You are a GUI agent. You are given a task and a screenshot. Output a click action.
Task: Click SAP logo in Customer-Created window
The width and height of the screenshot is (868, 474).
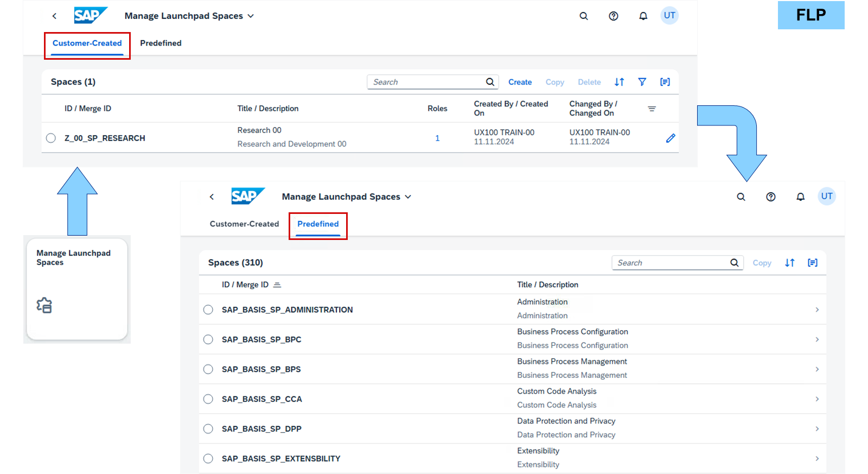(91, 15)
